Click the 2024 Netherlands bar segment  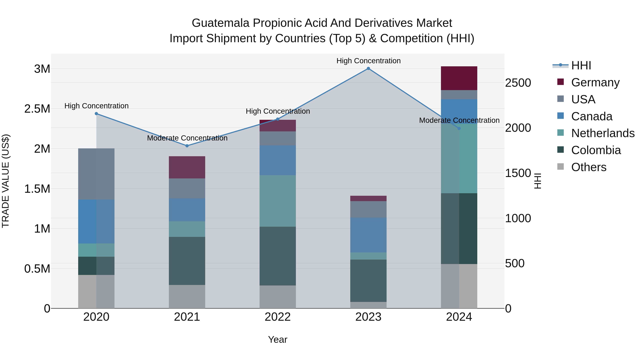(459, 159)
